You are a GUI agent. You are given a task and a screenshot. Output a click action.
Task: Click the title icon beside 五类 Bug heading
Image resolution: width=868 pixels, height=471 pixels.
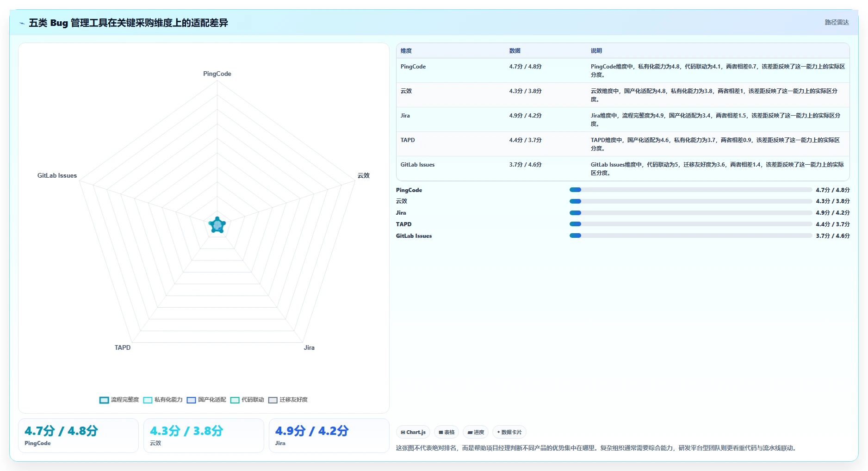tap(22, 23)
